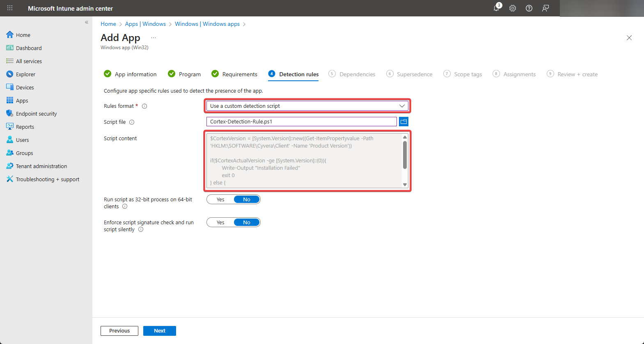Click the Previous button
Image resolution: width=644 pixels, height=344 pixels.
[119, 331]
